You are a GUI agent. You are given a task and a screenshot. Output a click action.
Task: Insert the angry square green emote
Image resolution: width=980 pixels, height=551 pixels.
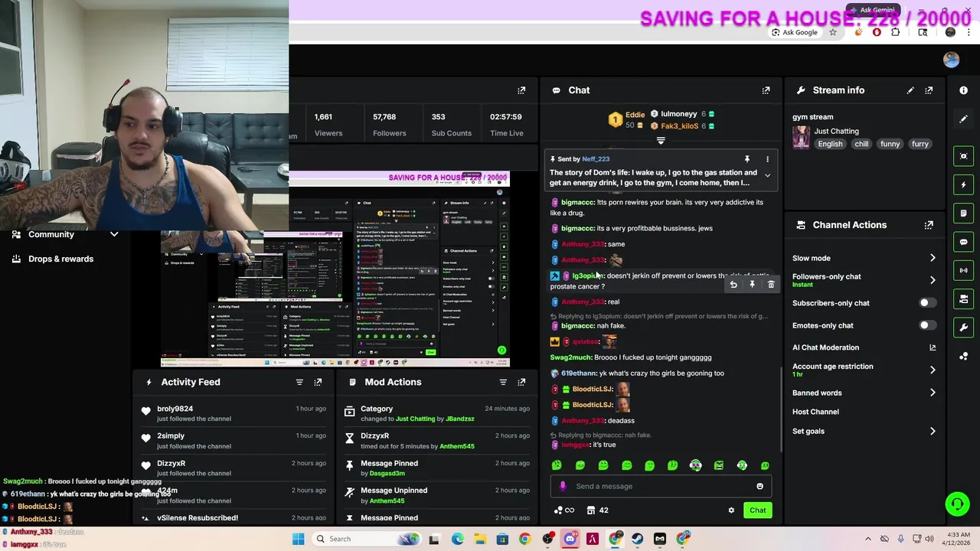pos(719,465)
